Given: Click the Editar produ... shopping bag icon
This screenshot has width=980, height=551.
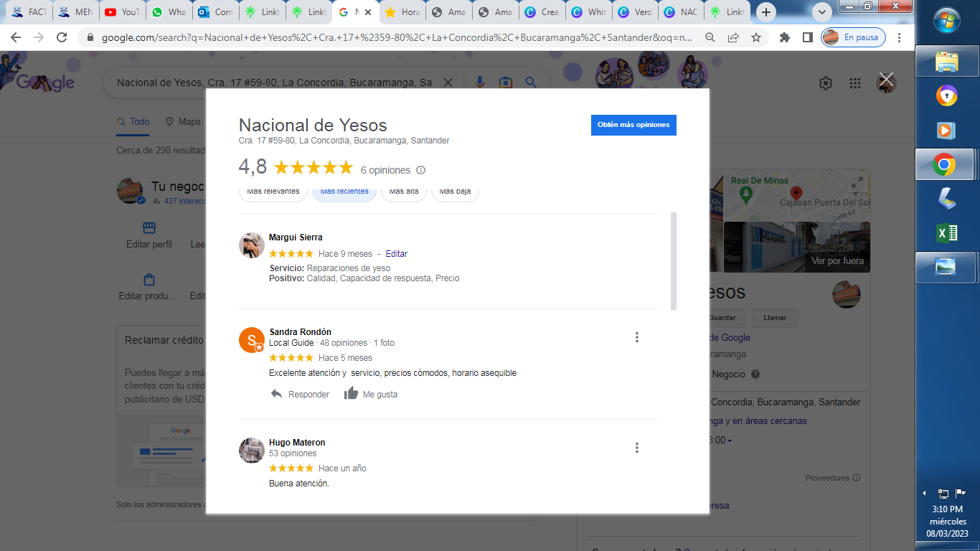Looking at the screenshot, I should pyautogui.click(x=149, y=280).
